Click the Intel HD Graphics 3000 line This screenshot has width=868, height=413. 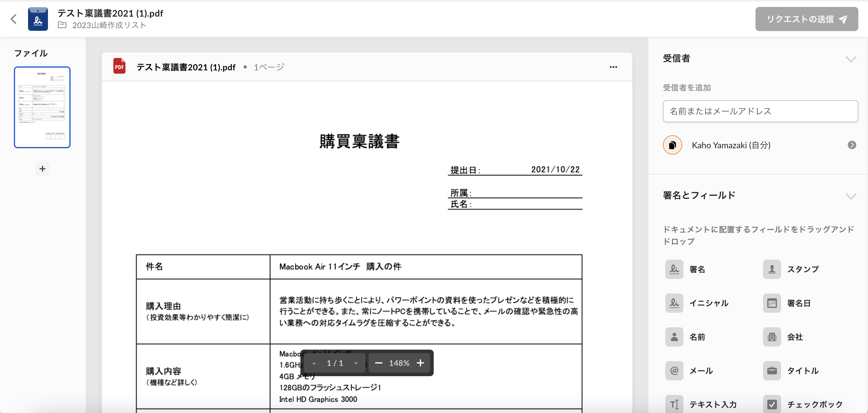[318, 399]
